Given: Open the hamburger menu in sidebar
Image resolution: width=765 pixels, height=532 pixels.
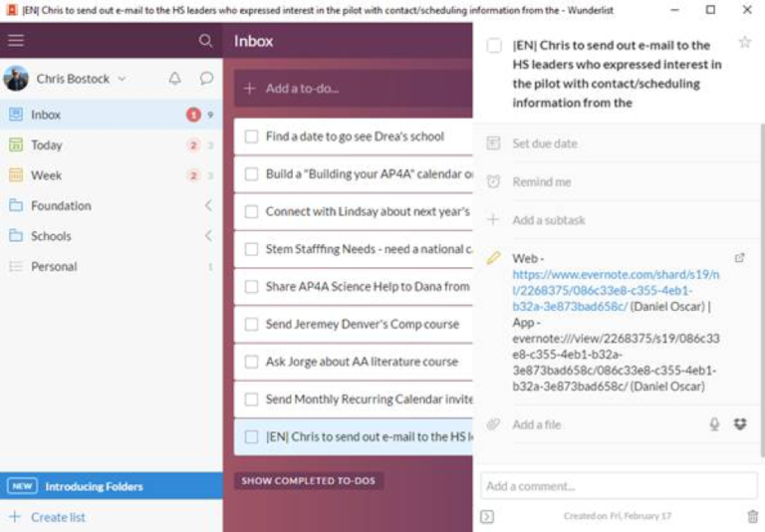Looking at the screenshot, I should [16, 41].
